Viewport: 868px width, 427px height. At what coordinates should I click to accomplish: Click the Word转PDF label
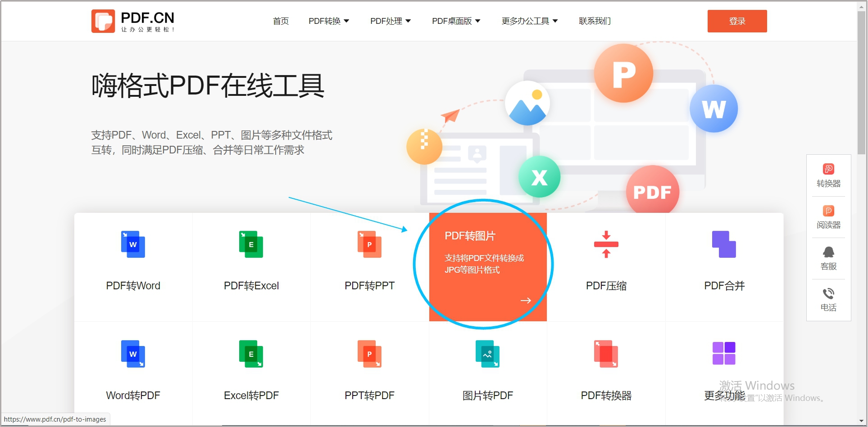(133, 396)
